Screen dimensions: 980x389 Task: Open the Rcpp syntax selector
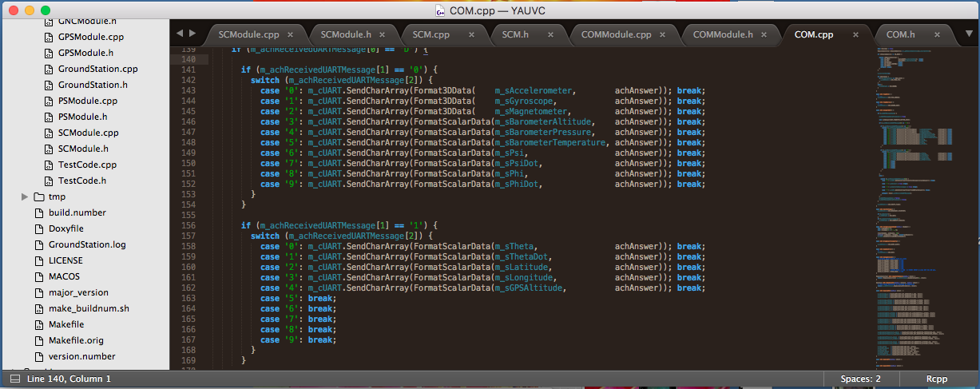tap(937, 379)
